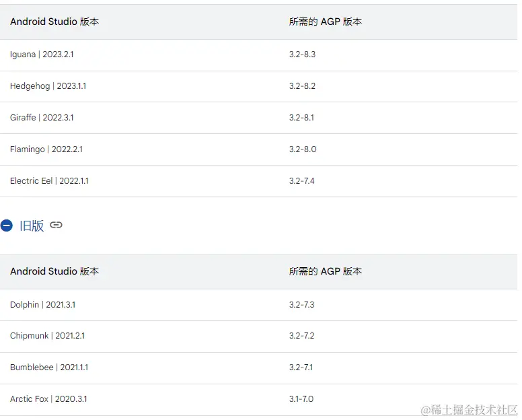The image size is (522, 420).
Task: Click AGP version 3.2-8.0 cell
Action: 303,149
